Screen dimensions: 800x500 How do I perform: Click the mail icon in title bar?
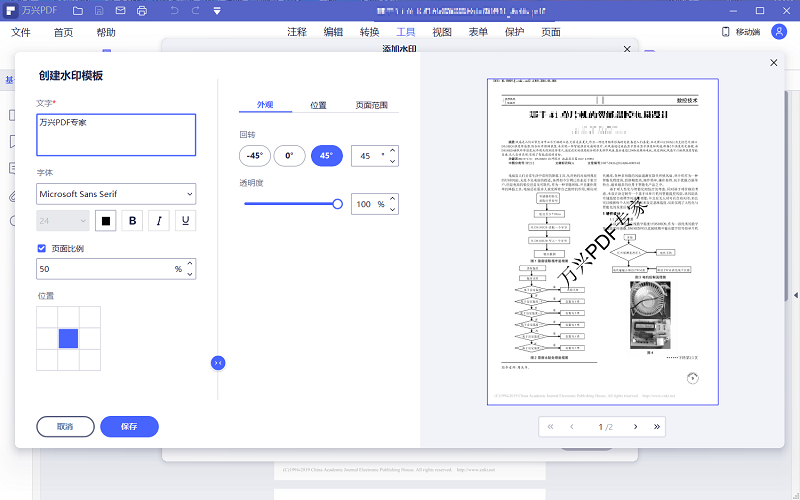tap(120, 11)
